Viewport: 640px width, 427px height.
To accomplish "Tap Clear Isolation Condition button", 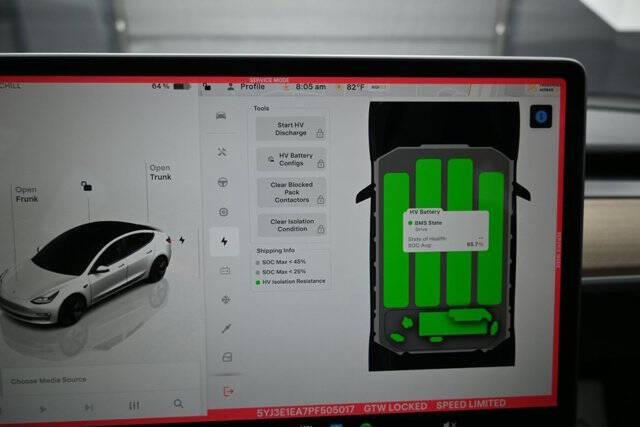I will point(292,225).
